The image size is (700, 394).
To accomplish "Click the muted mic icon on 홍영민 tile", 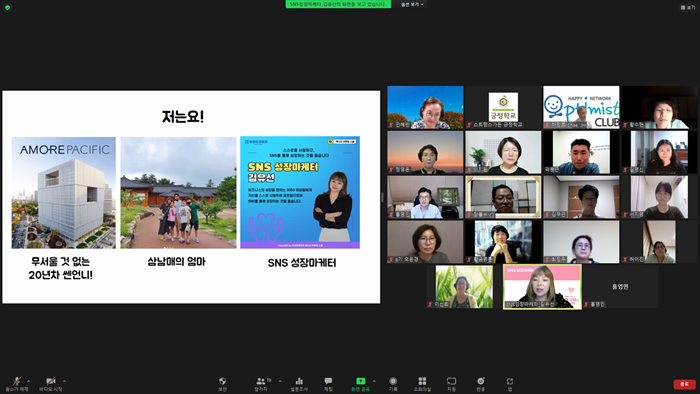I will (x=586, y=304).
